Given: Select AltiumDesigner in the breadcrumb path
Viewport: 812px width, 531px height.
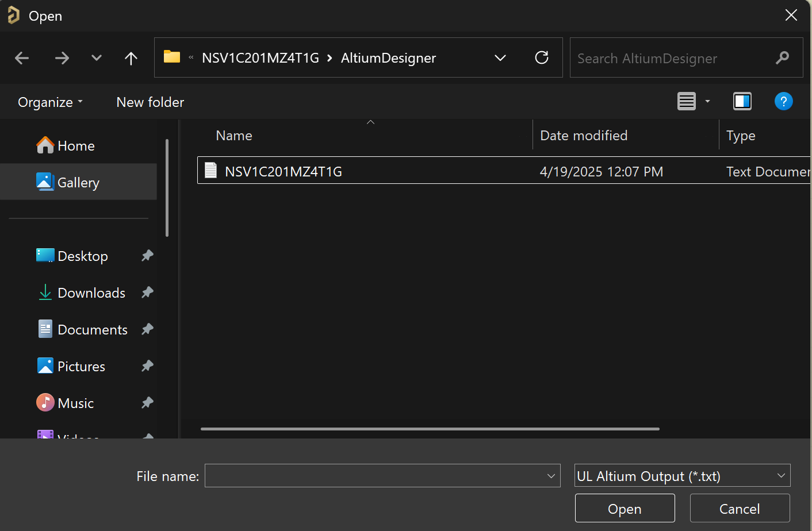Looking at the screenshot, I should click(x=388, y=58).
